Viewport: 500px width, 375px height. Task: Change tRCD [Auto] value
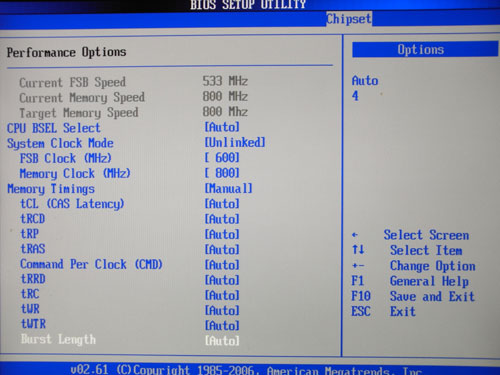222,219
